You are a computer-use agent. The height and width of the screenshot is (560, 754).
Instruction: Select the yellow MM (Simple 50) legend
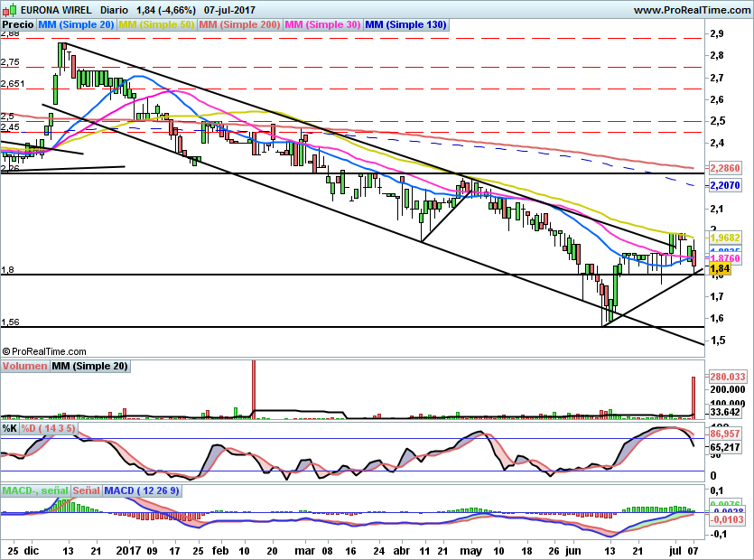[156, 24]
